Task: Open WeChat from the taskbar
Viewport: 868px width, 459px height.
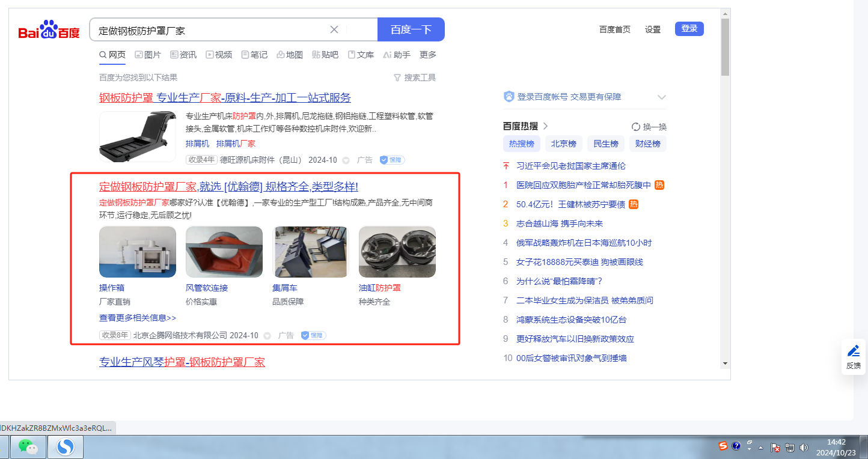Action: tap(28, 447)
